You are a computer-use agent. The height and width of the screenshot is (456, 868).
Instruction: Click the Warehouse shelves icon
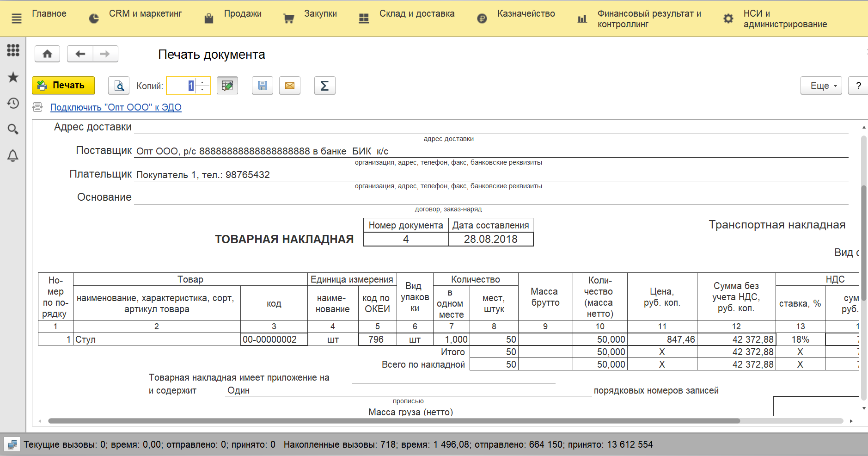click(x=364, y=18)
